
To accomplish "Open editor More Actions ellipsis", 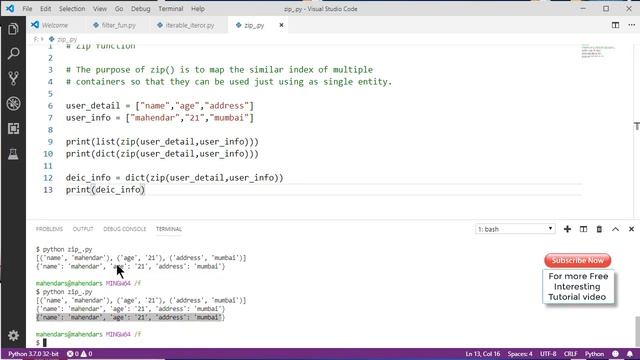I will [631, 25].
